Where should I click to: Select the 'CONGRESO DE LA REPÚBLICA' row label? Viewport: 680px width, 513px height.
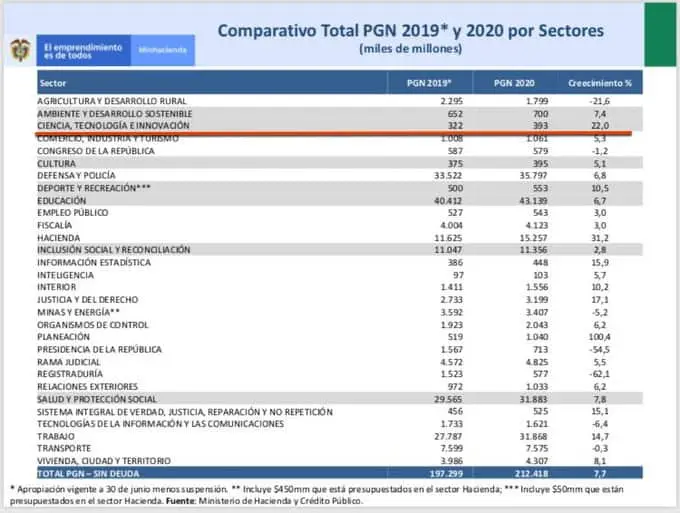(x=96, y=151)
